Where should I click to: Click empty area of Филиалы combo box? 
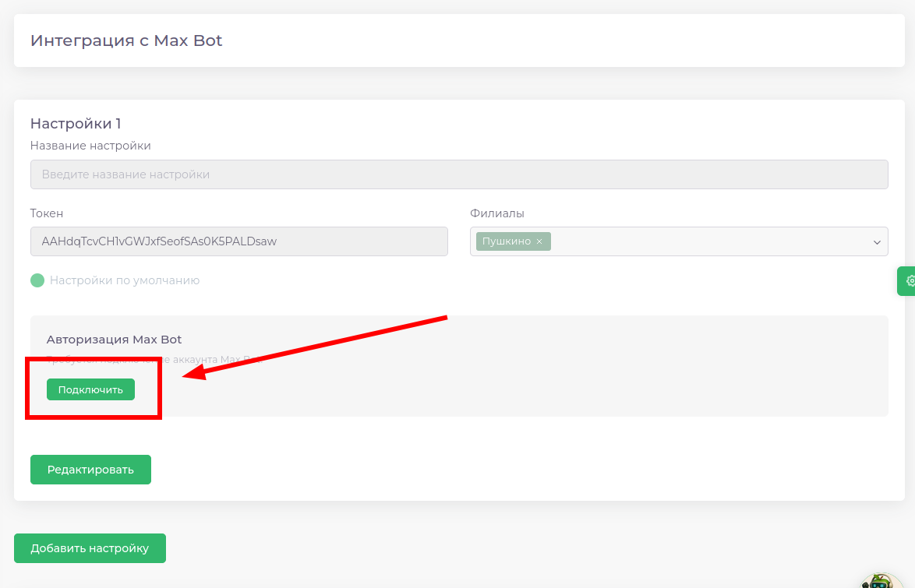[x=701, y=241]
